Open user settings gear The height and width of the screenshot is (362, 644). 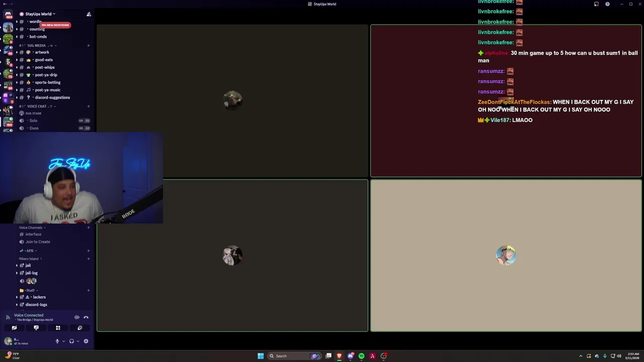pos(86,341)
